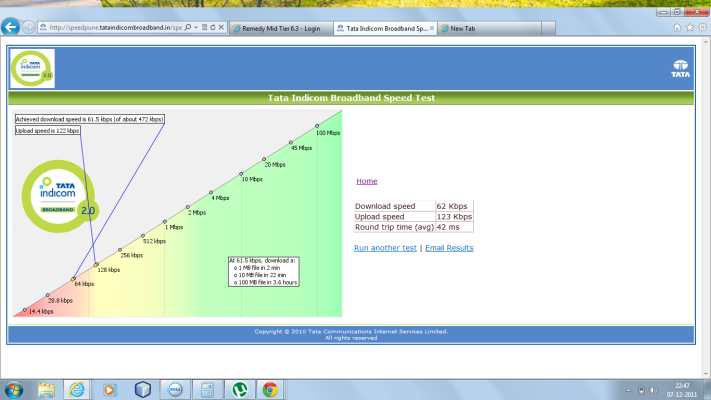Click Tata Indicom Broadband Speed Test heading
The image size is (711, 400).
pos(351,98)
